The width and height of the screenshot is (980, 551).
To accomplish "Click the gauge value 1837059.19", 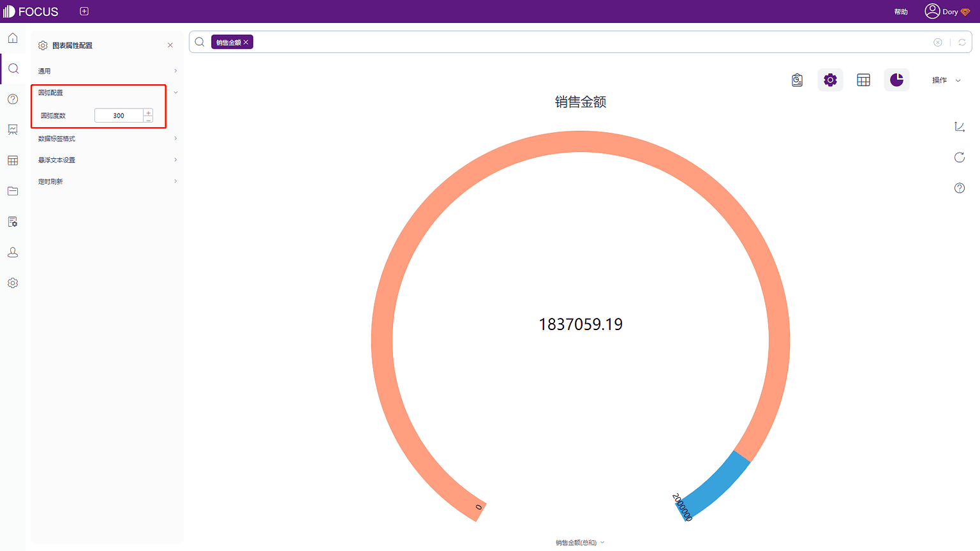I will tap(581, 324).
